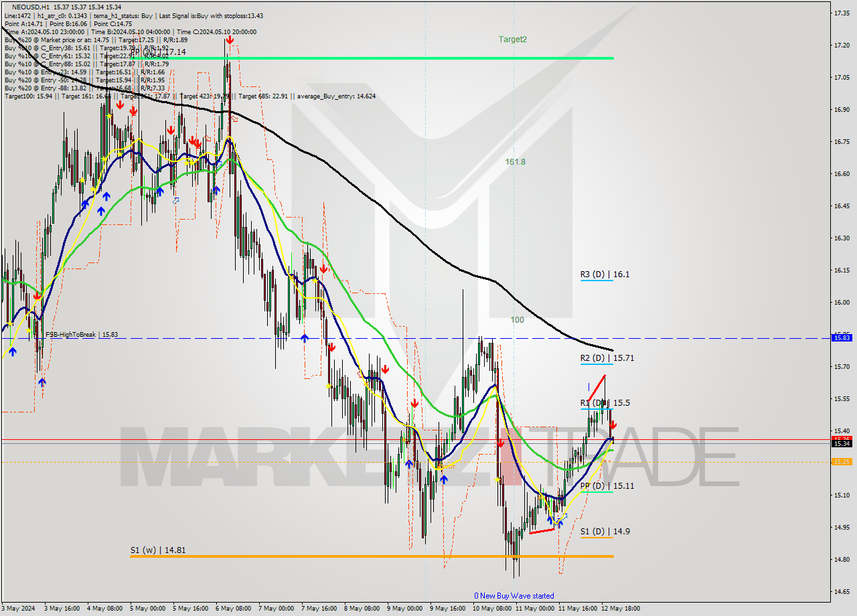
Task: Click the thick orange S1 weekly support line
Action: [372, 556]
